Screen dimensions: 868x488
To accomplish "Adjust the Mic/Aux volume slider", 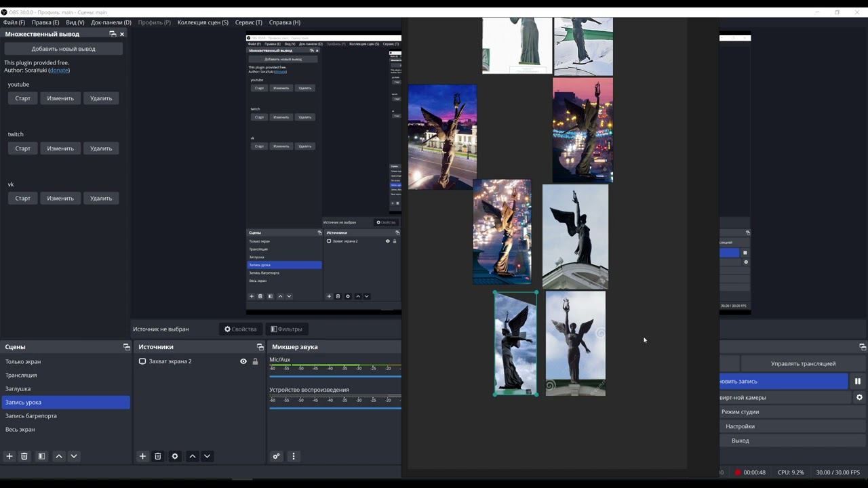I will [x=335, y=376].
